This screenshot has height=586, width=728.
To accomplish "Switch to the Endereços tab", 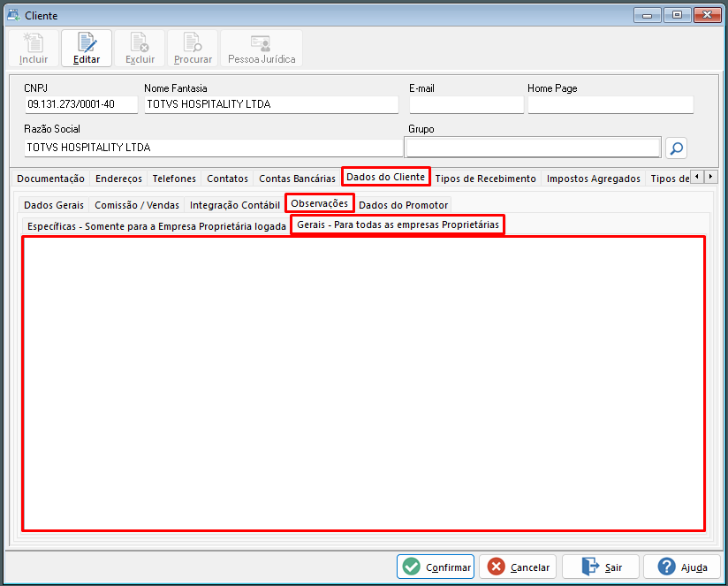I will (118, 179).
